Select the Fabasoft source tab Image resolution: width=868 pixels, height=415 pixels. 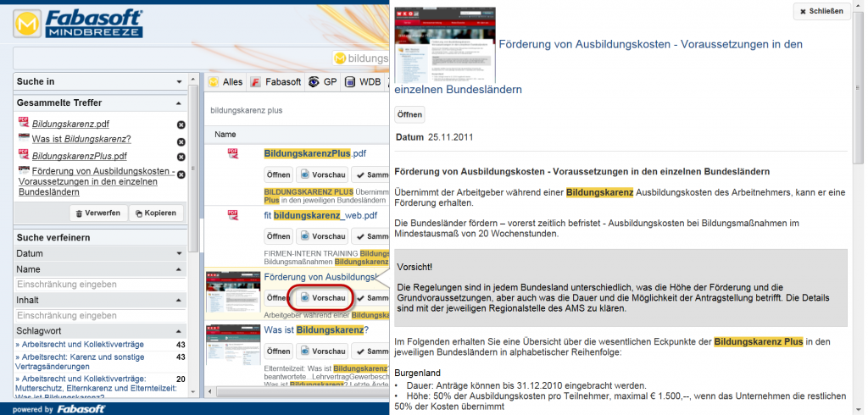point(275,82)
